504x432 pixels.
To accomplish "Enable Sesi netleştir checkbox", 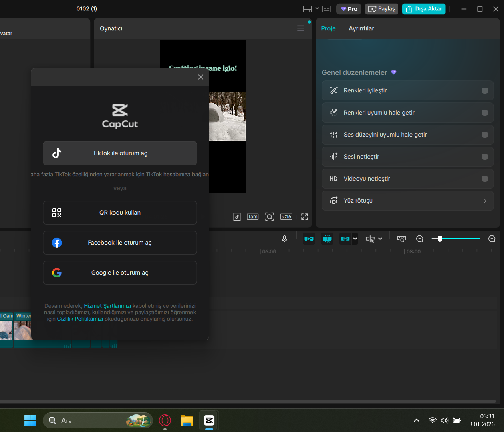I will 485,157.
